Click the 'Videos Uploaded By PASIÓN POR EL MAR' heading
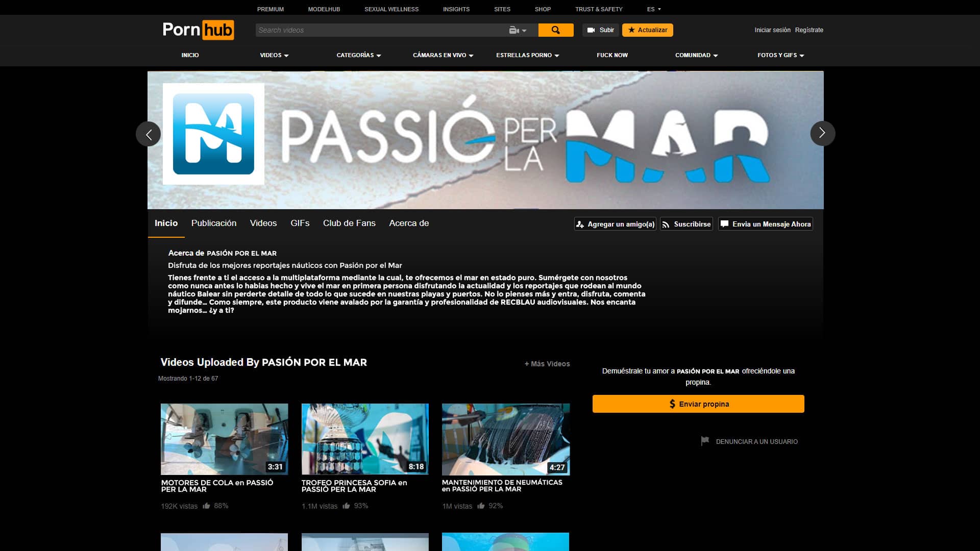Viewport: 980px width, 551px height. [263, 362]
